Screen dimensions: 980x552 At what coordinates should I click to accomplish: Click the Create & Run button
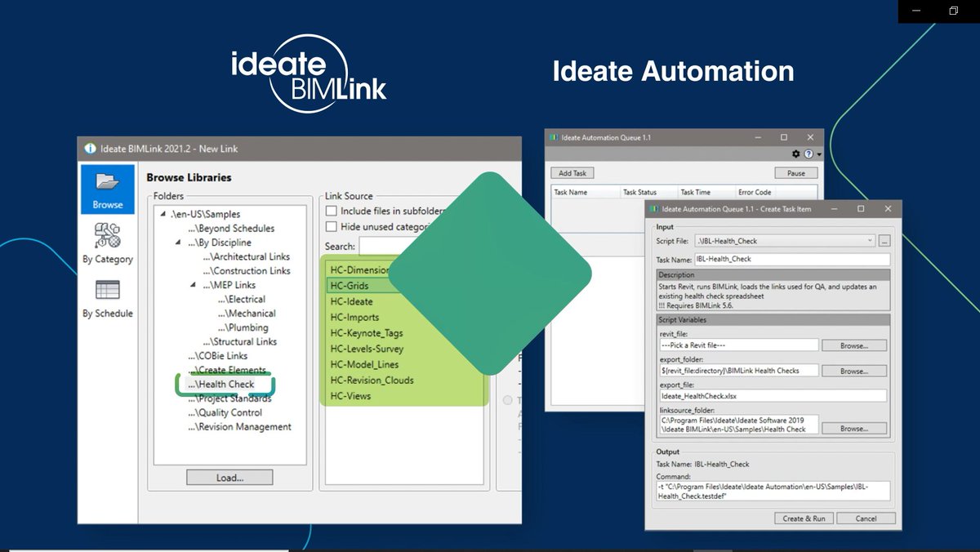pyautogui.click(x=804, y=519)
